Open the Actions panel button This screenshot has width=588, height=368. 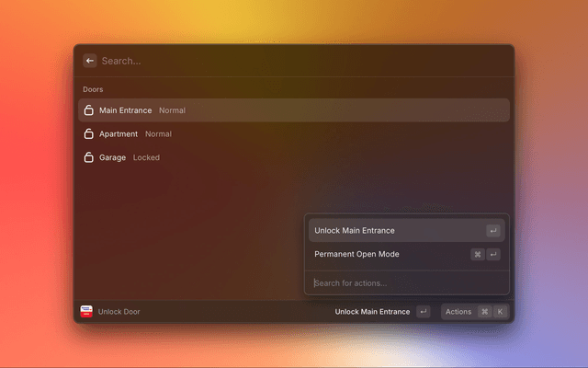[x=458, y=312]
